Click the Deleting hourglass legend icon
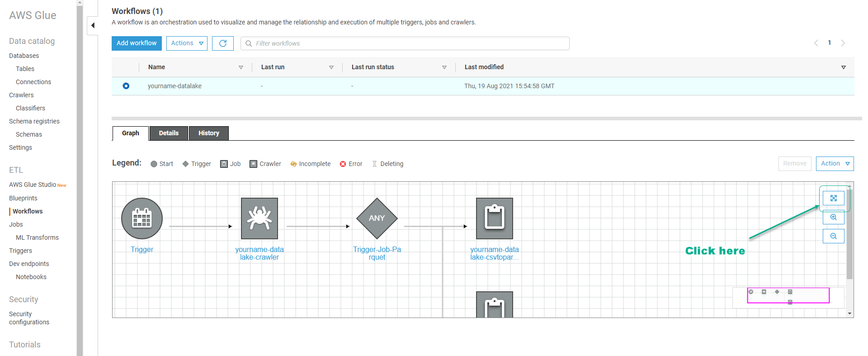Viewport: 868px width, 356px height. click(374, 164)
